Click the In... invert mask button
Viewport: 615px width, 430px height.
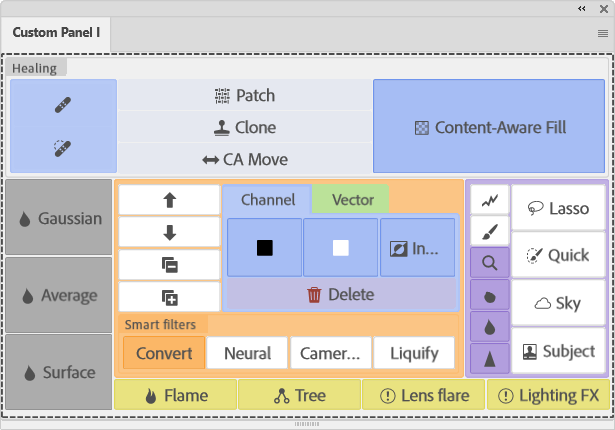coord(418,248)
